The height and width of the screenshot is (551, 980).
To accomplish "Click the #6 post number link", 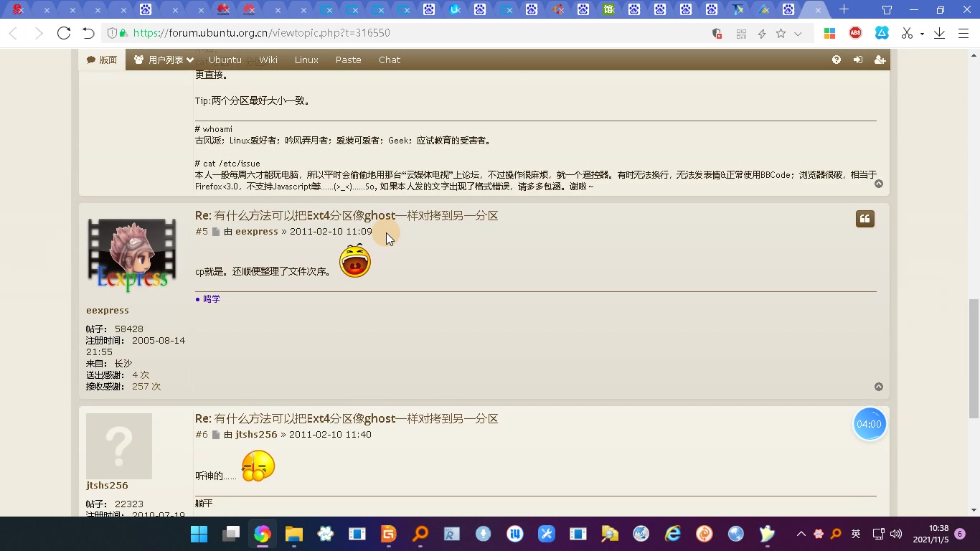I will coord(202,434).
